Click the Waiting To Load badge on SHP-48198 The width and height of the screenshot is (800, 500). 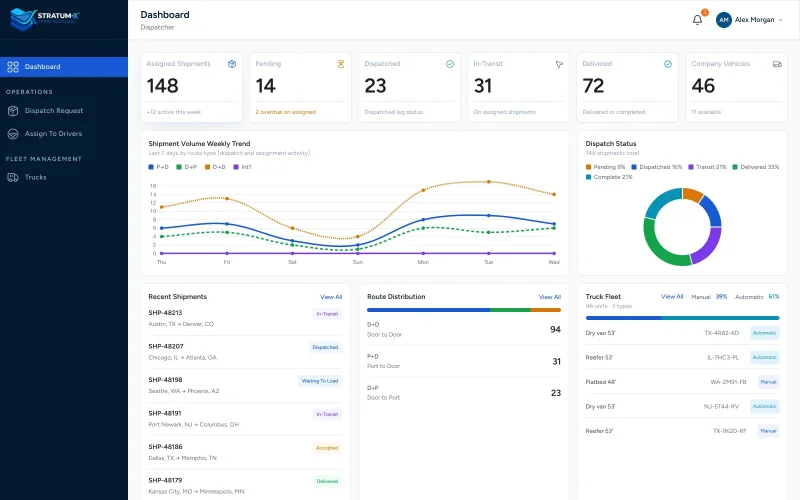(x=320, y=381)
